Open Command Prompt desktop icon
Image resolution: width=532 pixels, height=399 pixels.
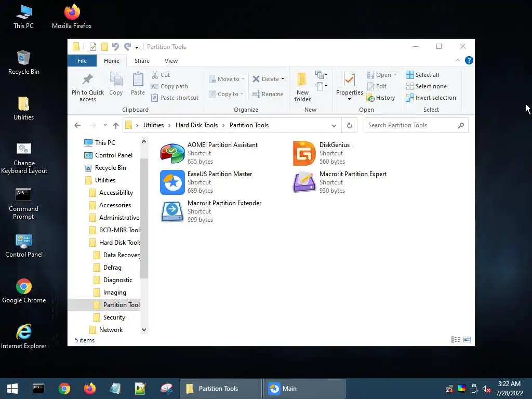click(23, 204)
